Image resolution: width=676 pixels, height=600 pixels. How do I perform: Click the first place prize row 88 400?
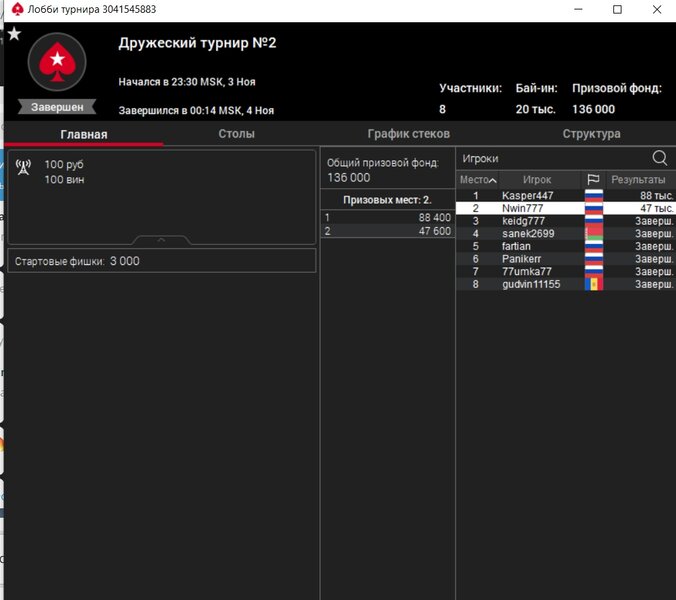pyautogui.click(x=387, y=217)
